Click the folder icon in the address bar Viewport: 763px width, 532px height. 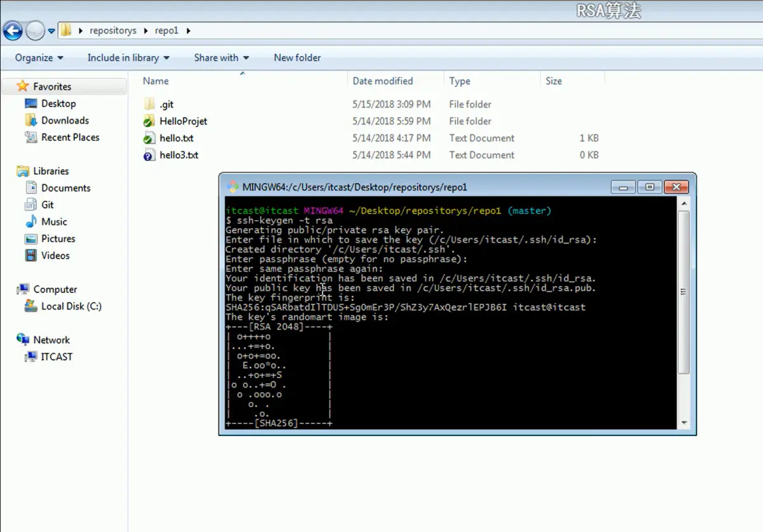(x=65, y=30)
